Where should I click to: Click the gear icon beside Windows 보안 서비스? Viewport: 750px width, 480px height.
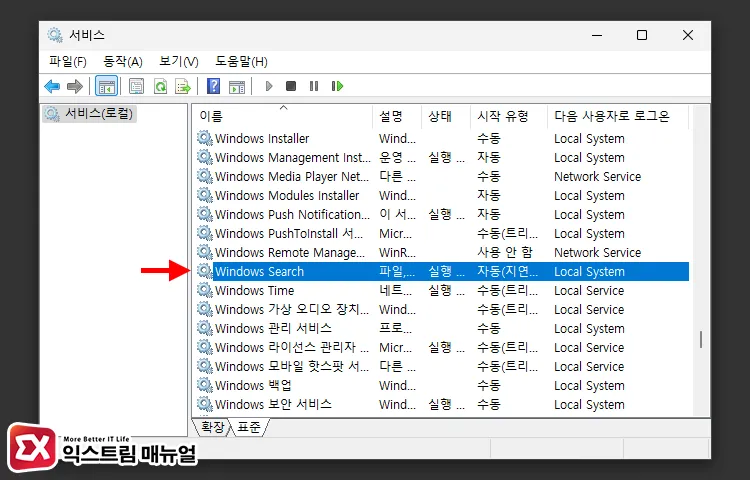click(205, 404)
